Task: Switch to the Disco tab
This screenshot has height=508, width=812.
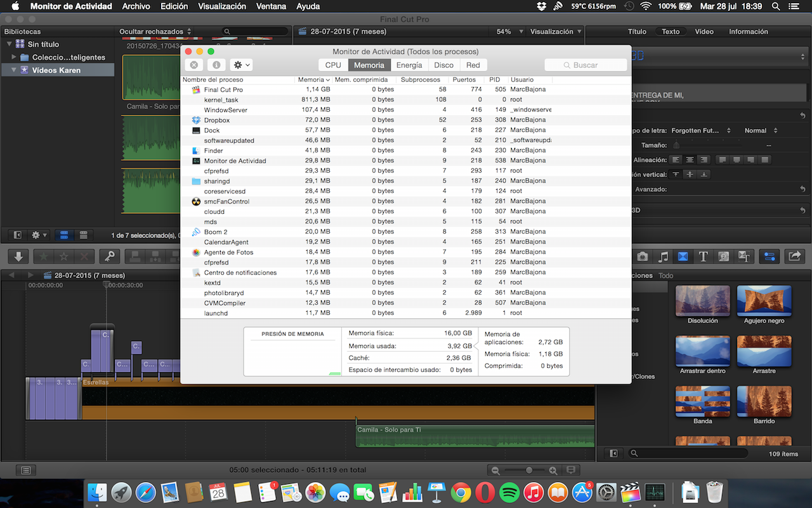Action: tap(444, 65)
